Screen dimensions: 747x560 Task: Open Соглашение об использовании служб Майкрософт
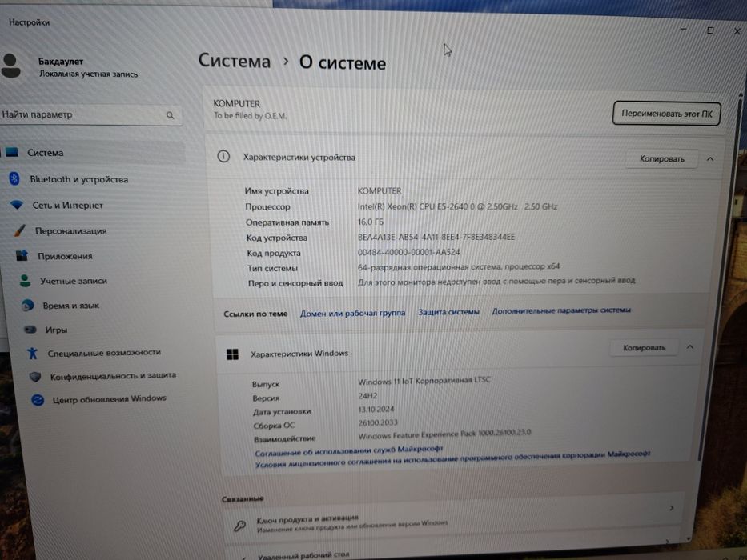(x=349, y=451)
